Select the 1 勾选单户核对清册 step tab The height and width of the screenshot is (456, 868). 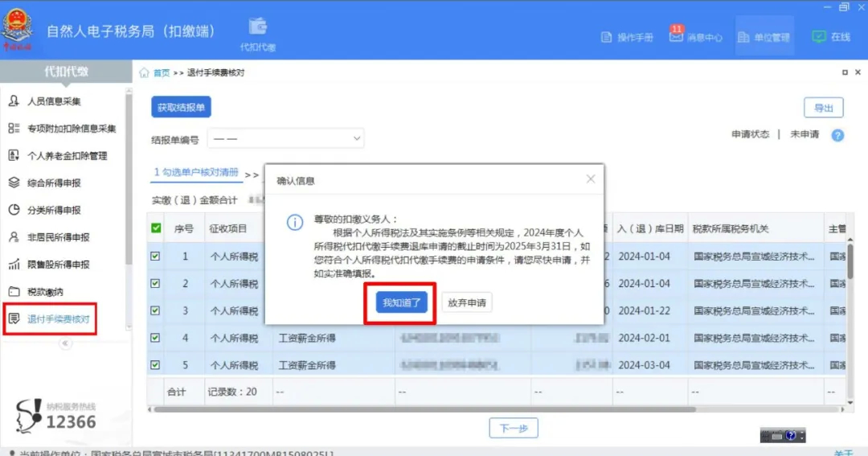tap(197, 172)
